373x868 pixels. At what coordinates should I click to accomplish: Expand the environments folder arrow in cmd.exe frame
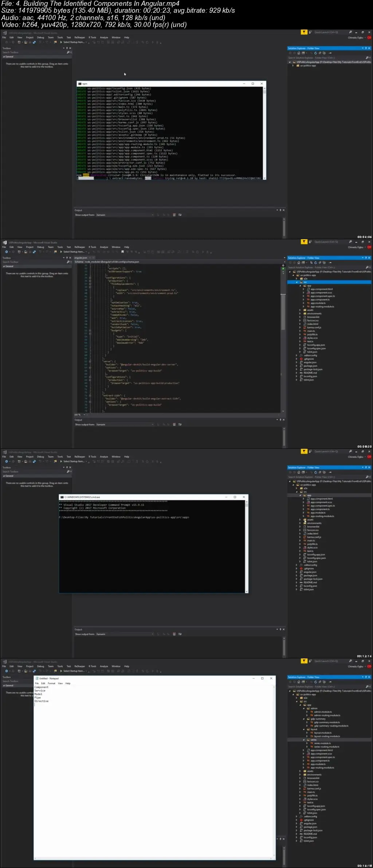pyautogui.click(x=300, y=523)
